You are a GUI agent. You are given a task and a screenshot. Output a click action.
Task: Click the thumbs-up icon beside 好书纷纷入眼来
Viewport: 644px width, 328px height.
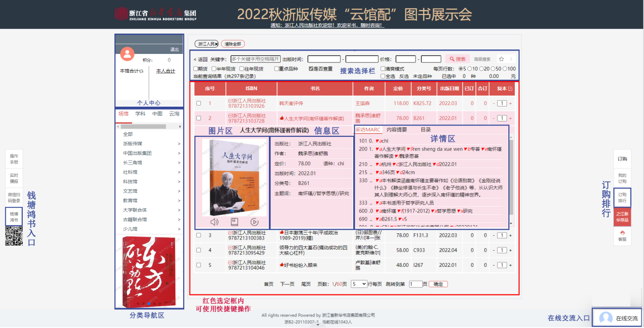[282, 265]
